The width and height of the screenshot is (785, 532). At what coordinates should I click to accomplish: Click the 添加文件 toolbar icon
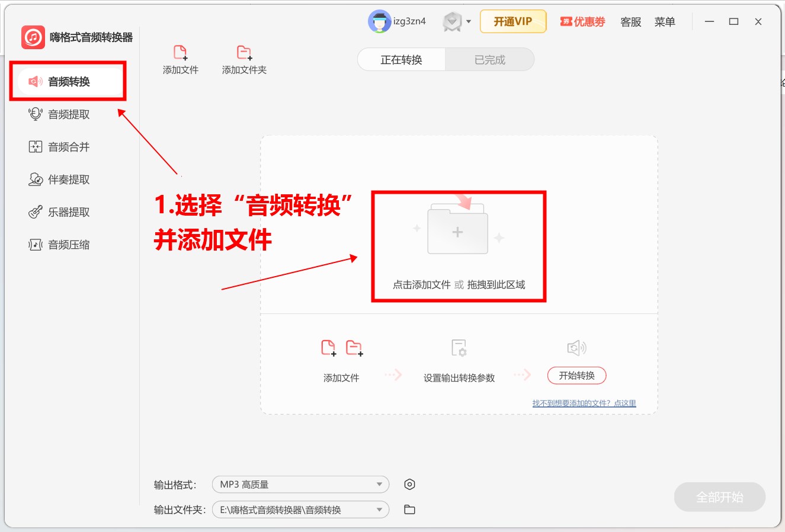click(x=181, y=60)
